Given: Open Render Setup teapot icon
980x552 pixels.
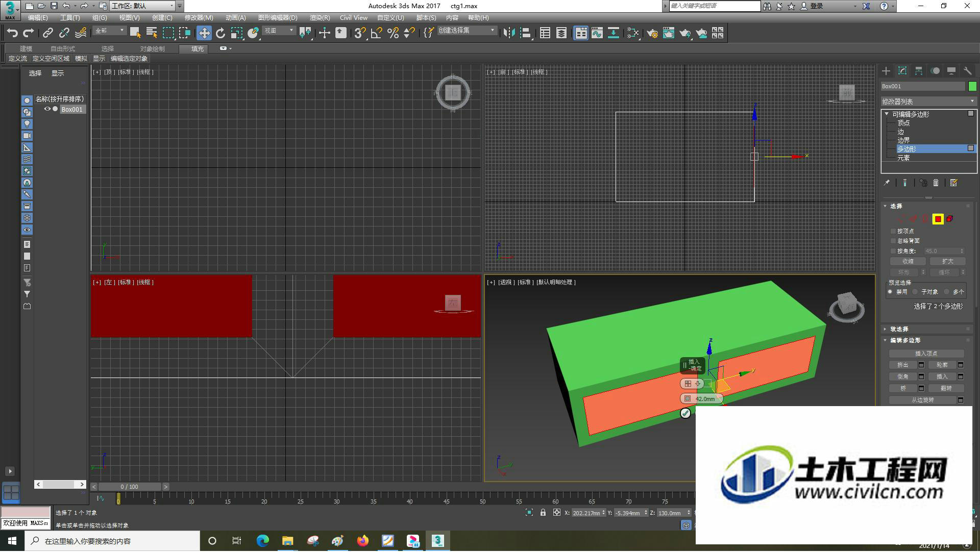Looking at the screenshot, I should point(652,33).
